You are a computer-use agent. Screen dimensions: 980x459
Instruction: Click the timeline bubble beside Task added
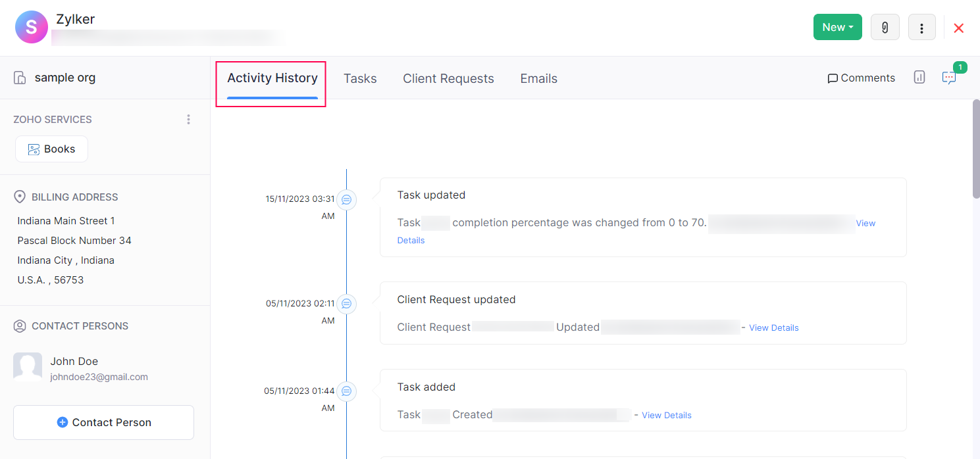click(x=347, y=391)
